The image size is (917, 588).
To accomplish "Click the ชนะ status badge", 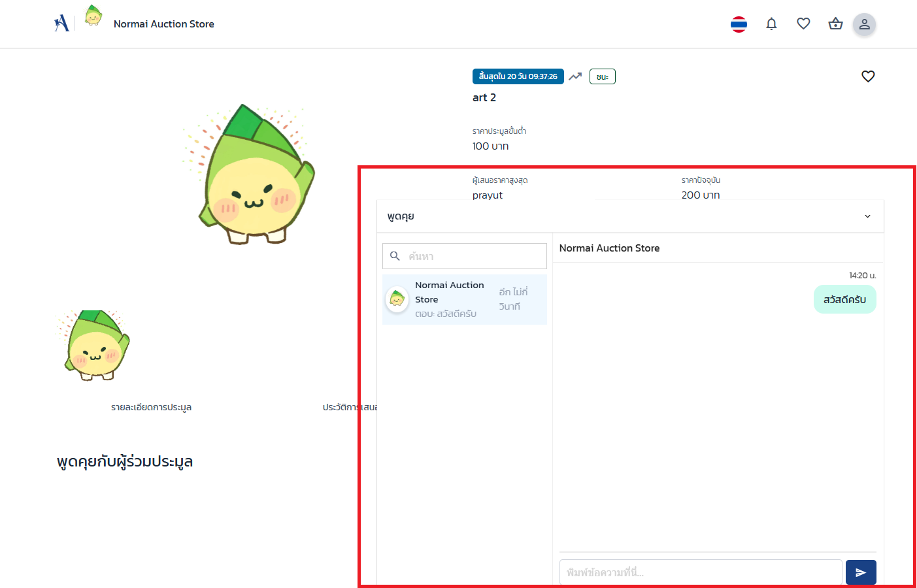I will tap(602, 76).
